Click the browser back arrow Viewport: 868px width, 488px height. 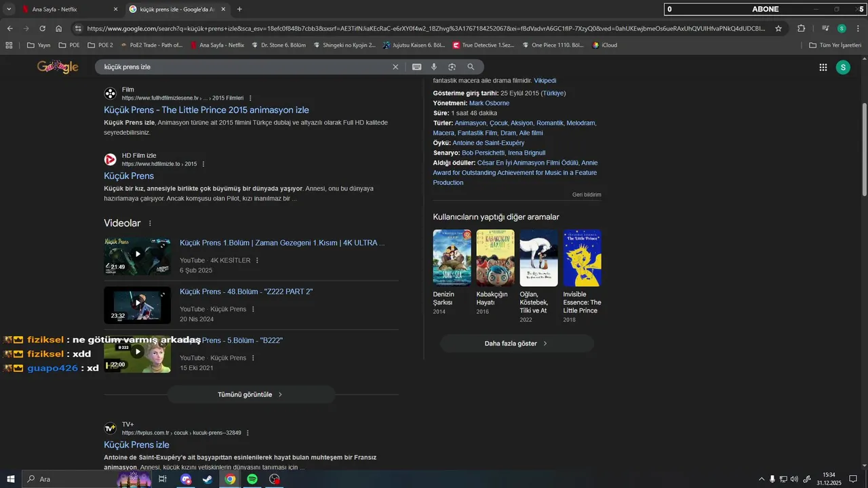pyautogui.click(x=9, y=28)
